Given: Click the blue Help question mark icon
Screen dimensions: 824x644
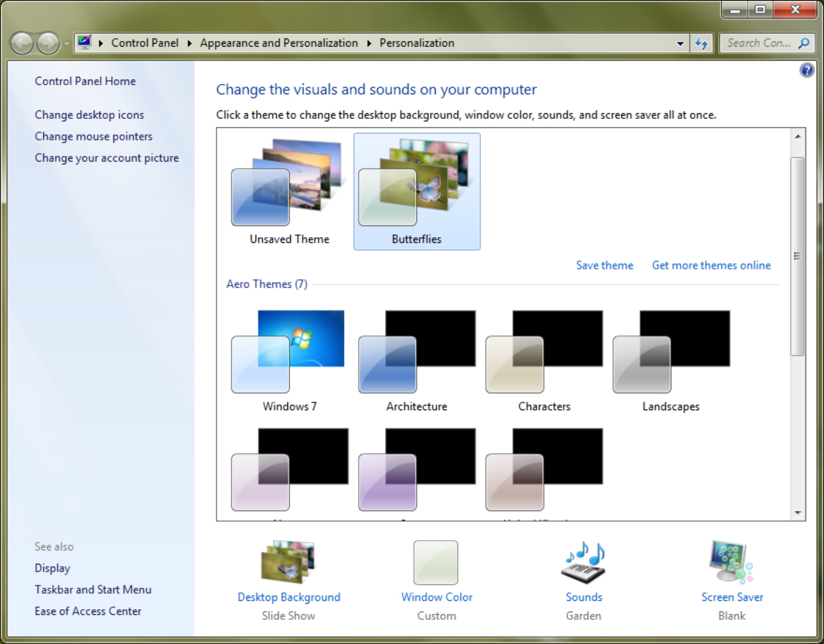Looking at the screenshot, I should [x=807, y=70].
